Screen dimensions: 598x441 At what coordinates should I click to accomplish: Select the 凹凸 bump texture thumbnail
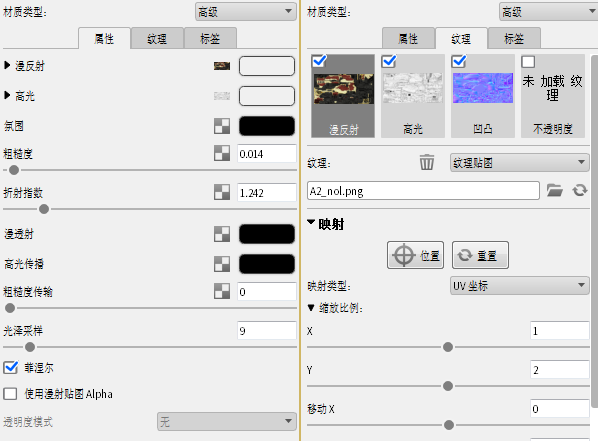coord(483,96)
